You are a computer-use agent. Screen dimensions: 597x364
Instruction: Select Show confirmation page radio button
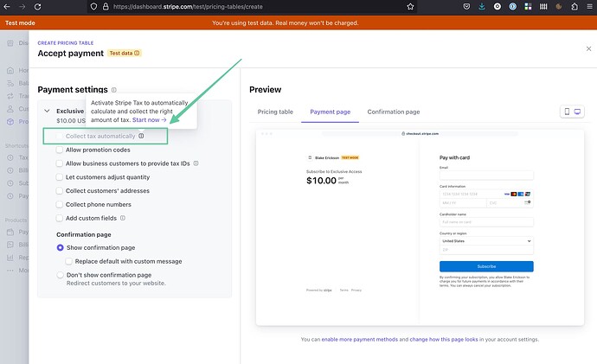point(61,247)
